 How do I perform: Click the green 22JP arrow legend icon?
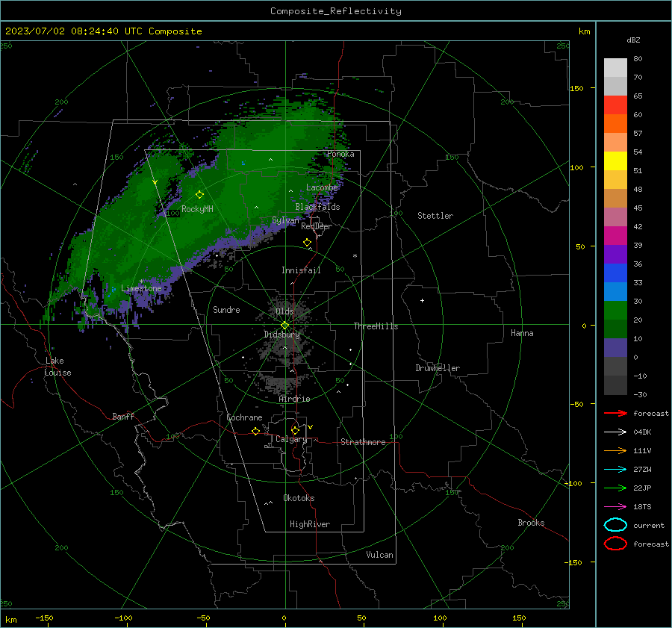[x=615, y=488]
